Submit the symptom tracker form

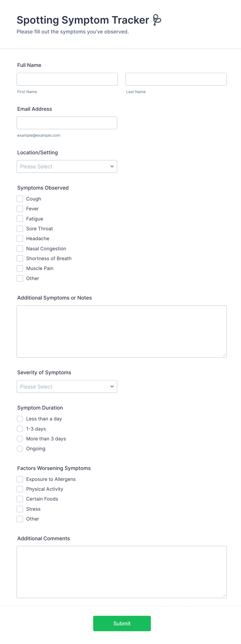[122, 623]
